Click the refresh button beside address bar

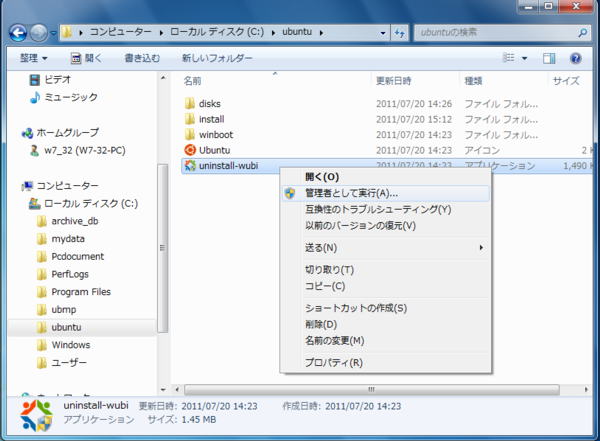click(x=399, y=33)
